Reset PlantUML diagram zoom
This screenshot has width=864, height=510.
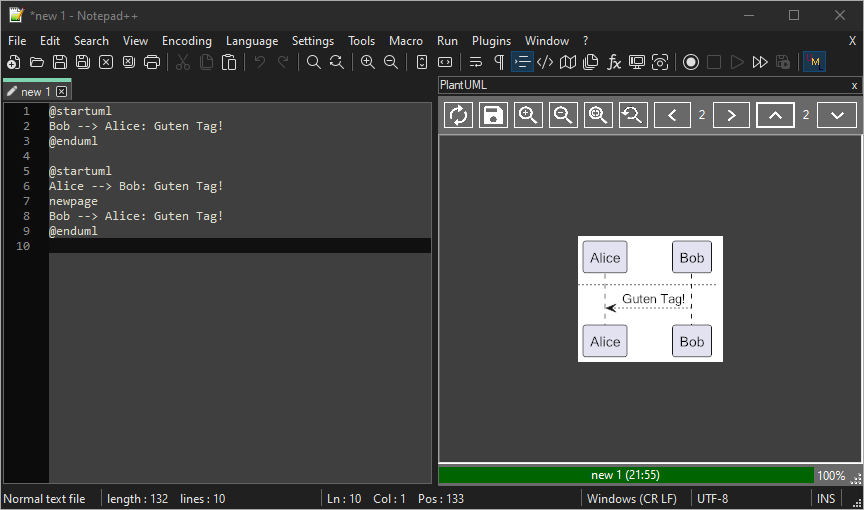coord(633,115)
